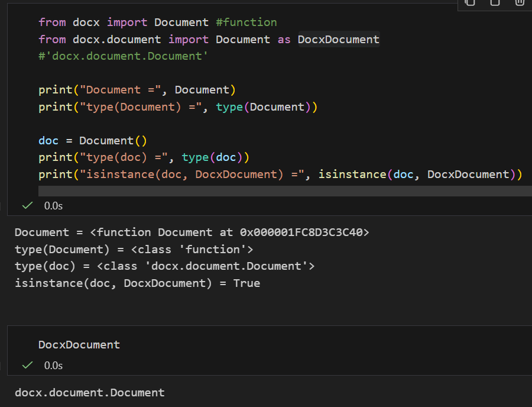Click the print("type(Document) =") code line

tap(177, 107)
